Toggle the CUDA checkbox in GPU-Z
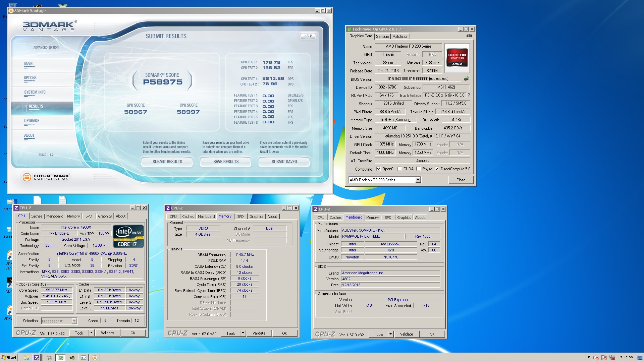Viewport: 644px width, 362px height. click(399, 169)
